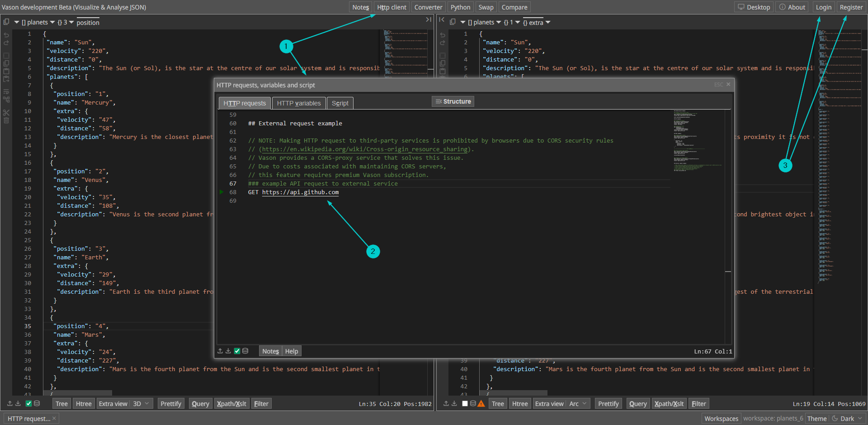868x425 pixels.
Task: Open the 3D view dropdown next to Extra view
Action: (142, 403)
